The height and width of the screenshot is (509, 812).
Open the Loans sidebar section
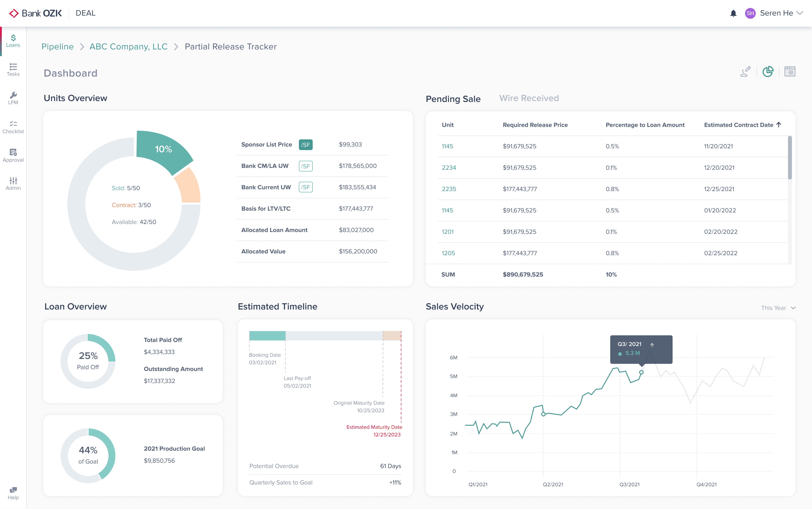[13, 41]
